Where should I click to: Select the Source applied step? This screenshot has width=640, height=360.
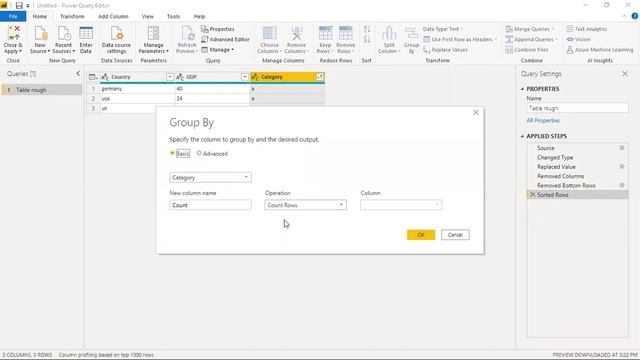tap(578, 148)
